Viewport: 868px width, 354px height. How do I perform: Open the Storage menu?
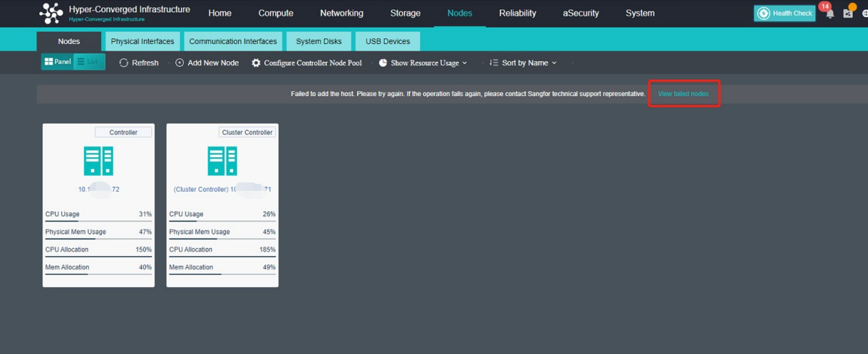pyautogui.click(x=405, y=13)
